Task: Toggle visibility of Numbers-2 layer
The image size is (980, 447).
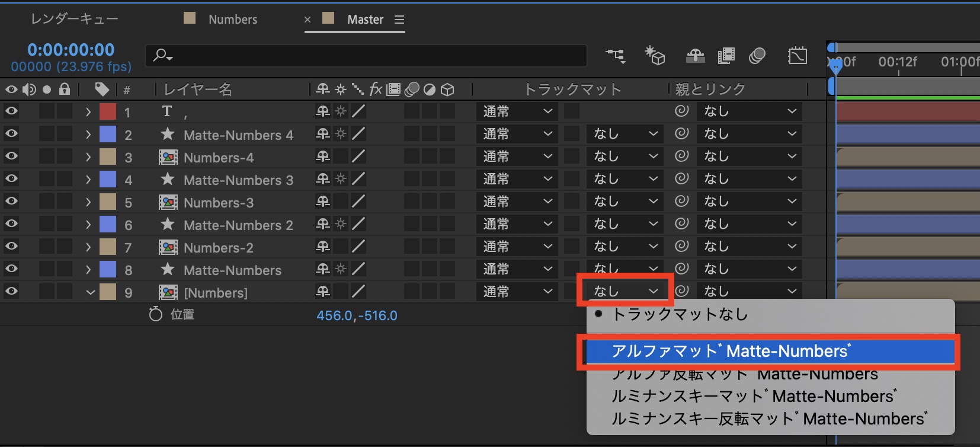Action: (x=11, y=246)
